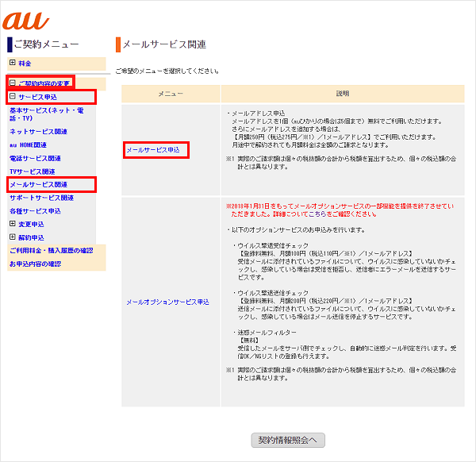Open メールオプションサービス申込 link
The height and width of the screenshot is (462, 476).
point(167,302)
